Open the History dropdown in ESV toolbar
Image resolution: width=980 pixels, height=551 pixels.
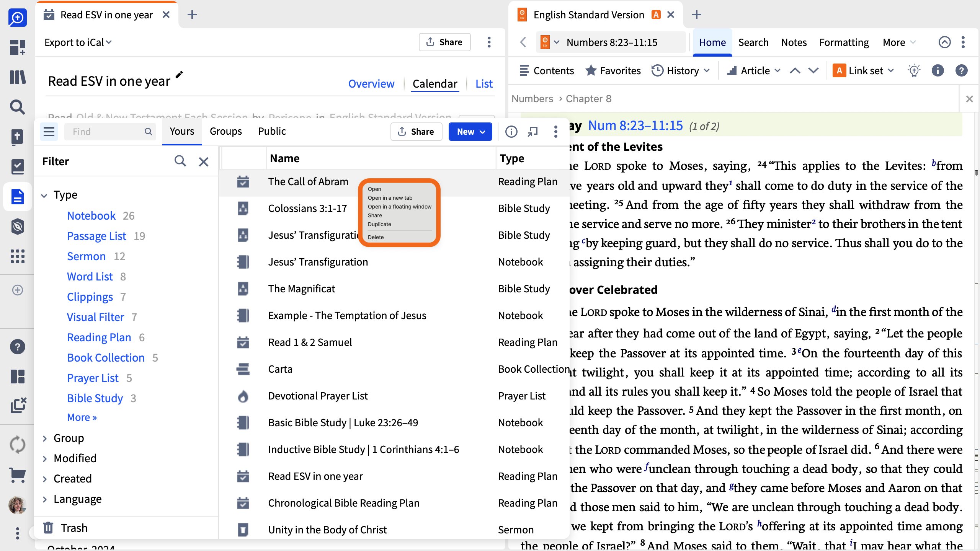tap(681, 71)
